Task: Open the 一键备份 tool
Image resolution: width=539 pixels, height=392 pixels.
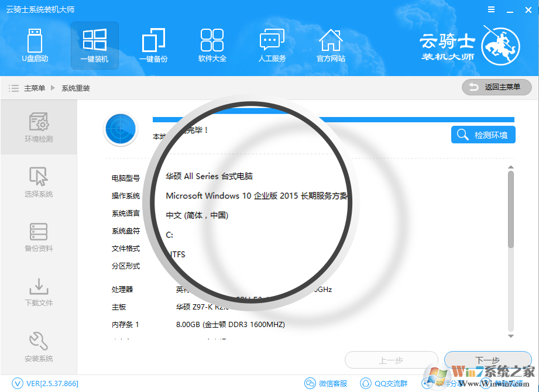Action: tap(153, 46)
